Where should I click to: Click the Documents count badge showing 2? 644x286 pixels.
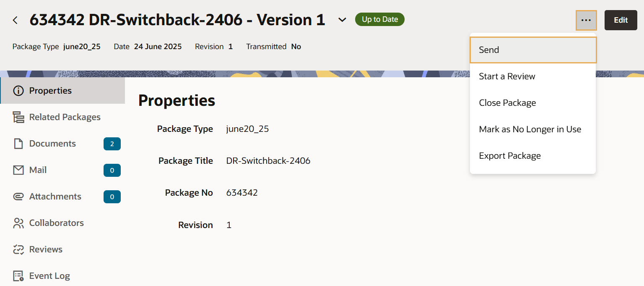click(x=112, y=144)
